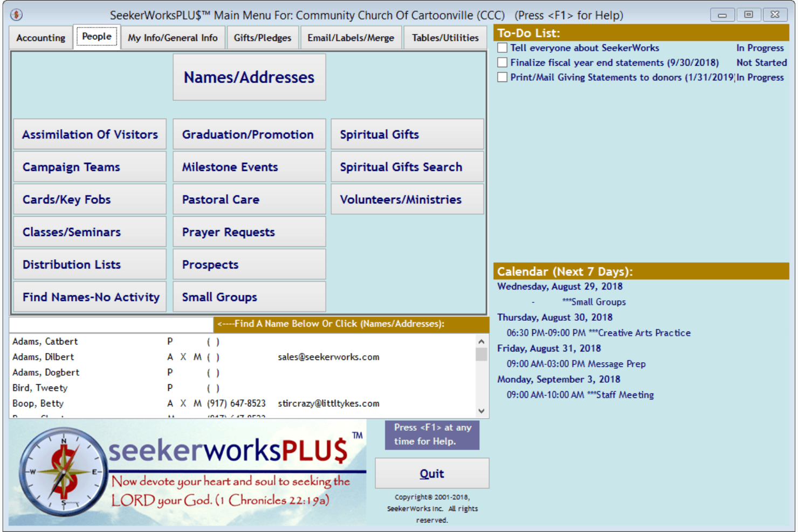Launch Spiritual Gifts Search
The width and height of the screenshot is (798, 532).
[407, 167]
